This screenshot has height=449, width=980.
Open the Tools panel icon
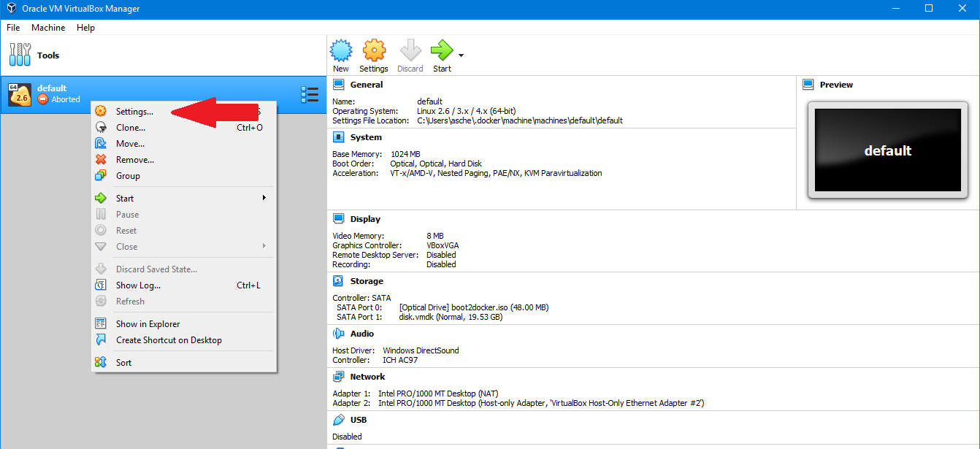pyautogui.click(x=20, y=55)
